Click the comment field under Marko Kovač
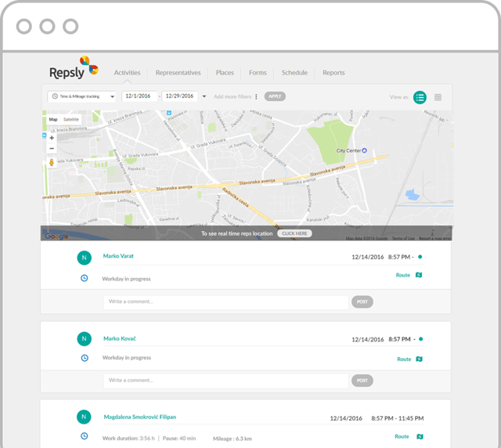501x448 pixels. click(226, 381)
